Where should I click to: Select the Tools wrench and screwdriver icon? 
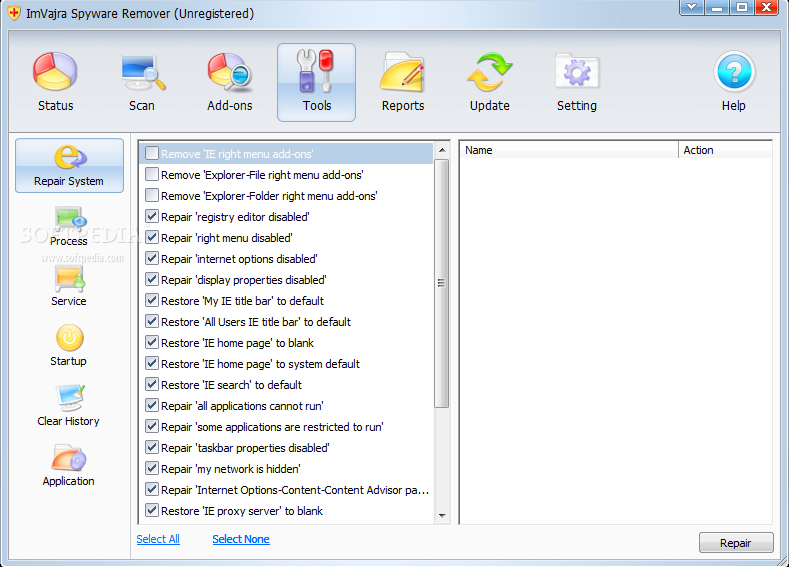(315, 71)
